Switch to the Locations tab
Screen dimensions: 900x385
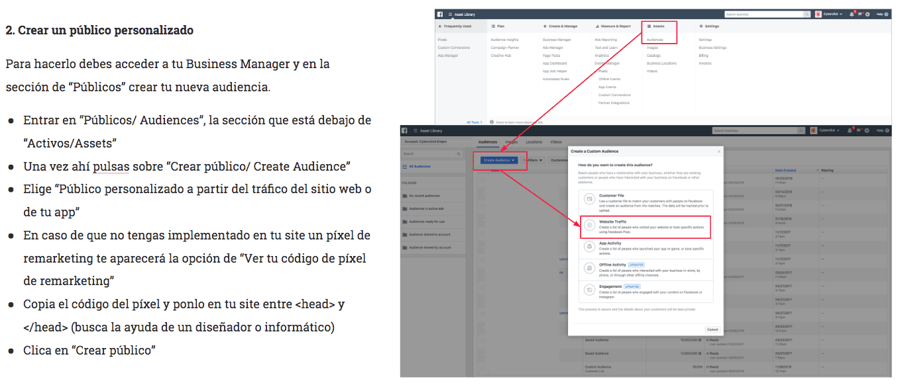534,141
